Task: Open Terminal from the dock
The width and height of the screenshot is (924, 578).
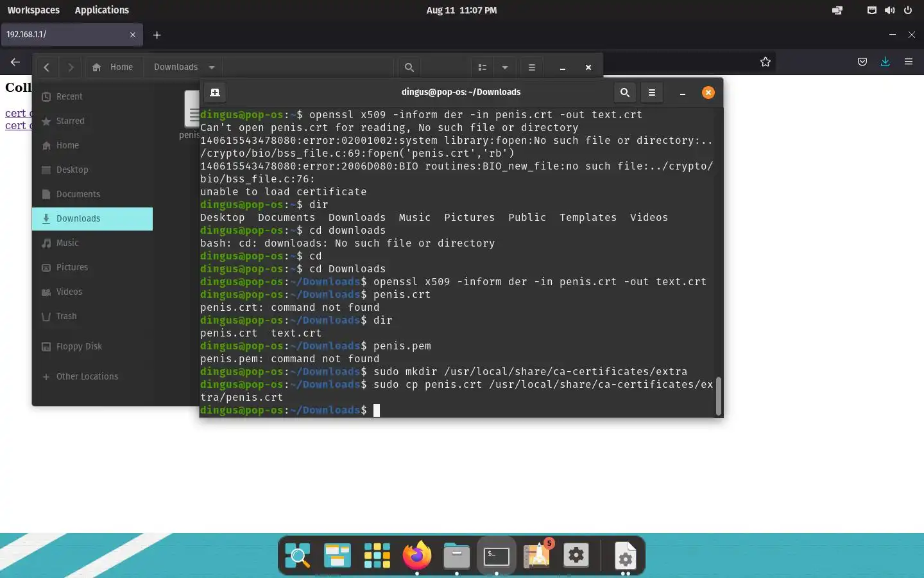Action: pos(497,556)
